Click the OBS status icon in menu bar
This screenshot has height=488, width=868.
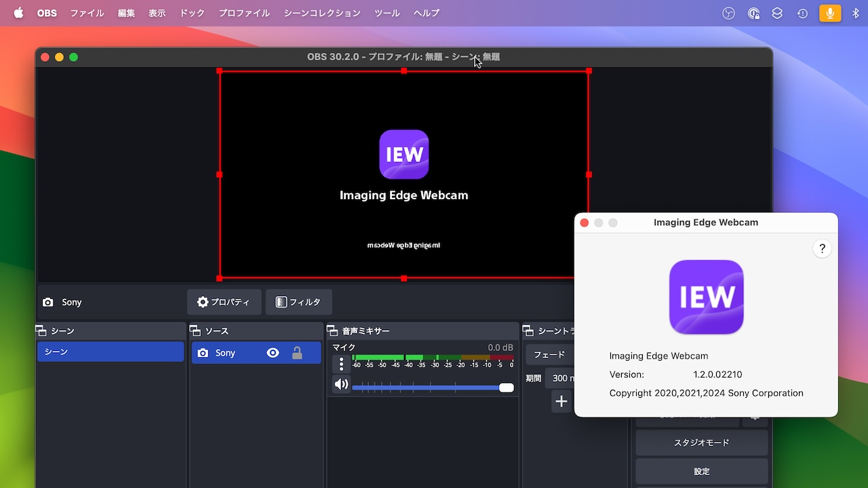729,13
